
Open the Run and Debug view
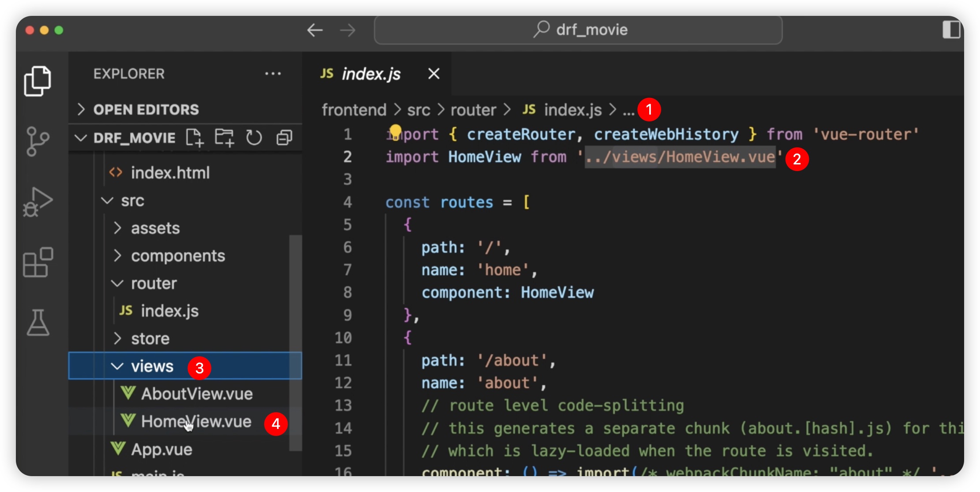tap(37, 202)
